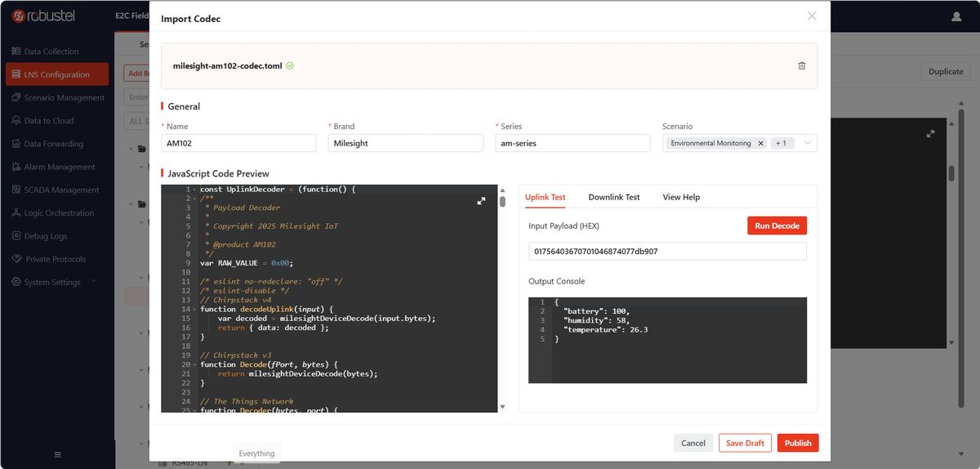Click the background panel vertical scrollbar
This screenshot has height=469, width=980.
[951, 173]
